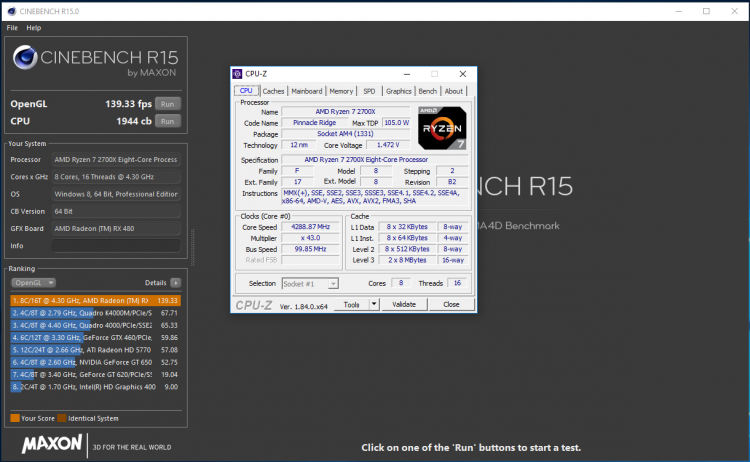
Task: Click the orange Your Score legend swatch
Action: [x=15, y=418]
